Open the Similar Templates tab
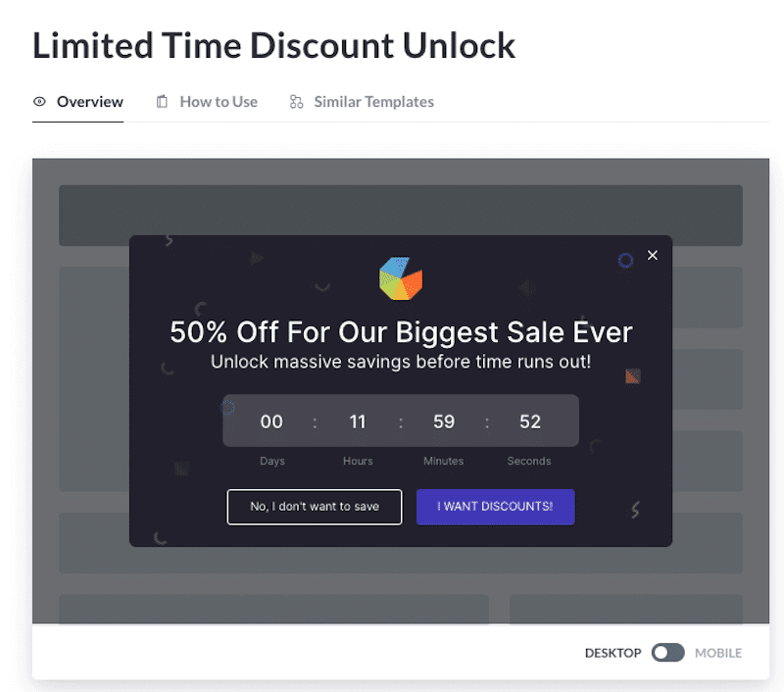 point(373,102)
